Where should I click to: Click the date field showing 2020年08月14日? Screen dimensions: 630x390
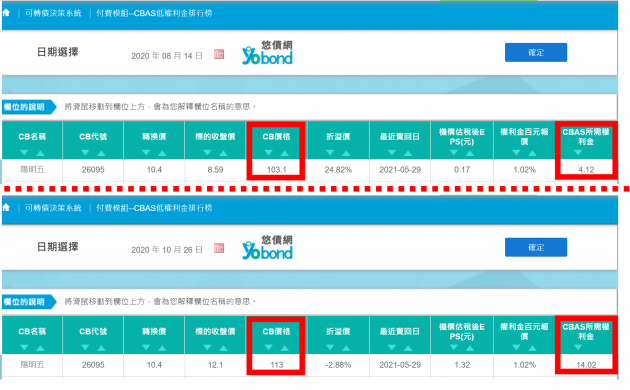[x=167, y=55]
